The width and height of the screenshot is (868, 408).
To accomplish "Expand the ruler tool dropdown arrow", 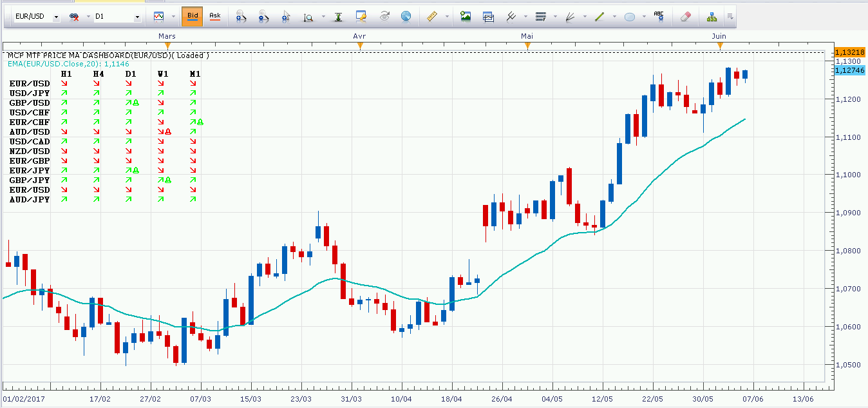I will click(446, 16).
